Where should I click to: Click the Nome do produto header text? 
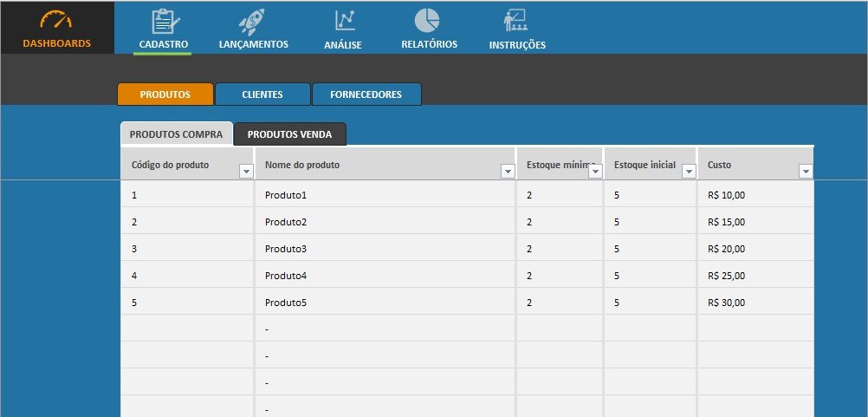[x=302, y=165]
